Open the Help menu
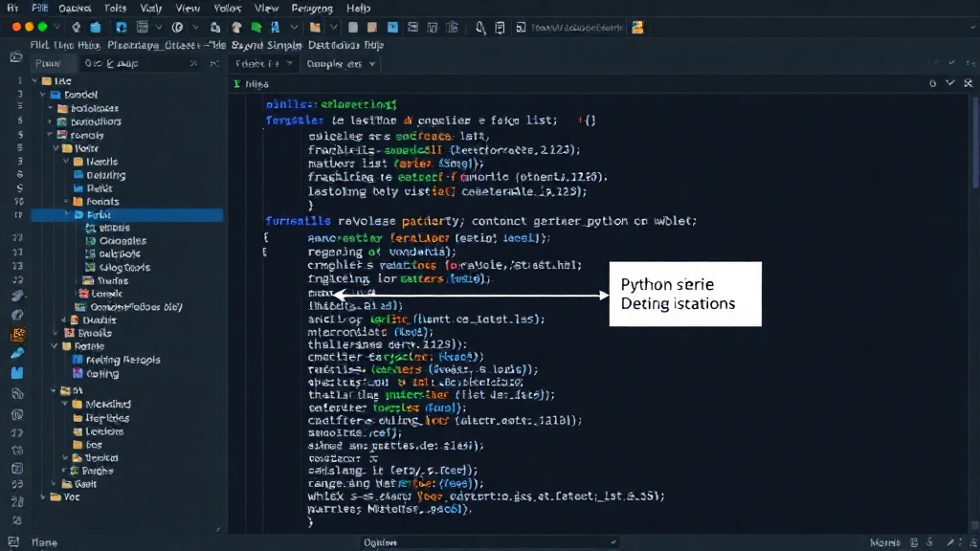This screenshot has width=980, height=551. 358,8
